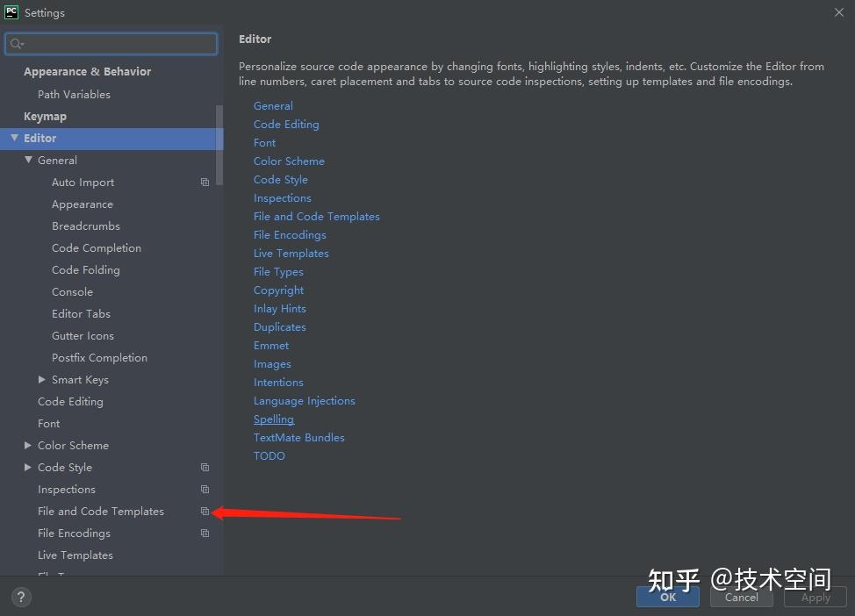
Task: Open the Copyright link
Action: point(278,290)
